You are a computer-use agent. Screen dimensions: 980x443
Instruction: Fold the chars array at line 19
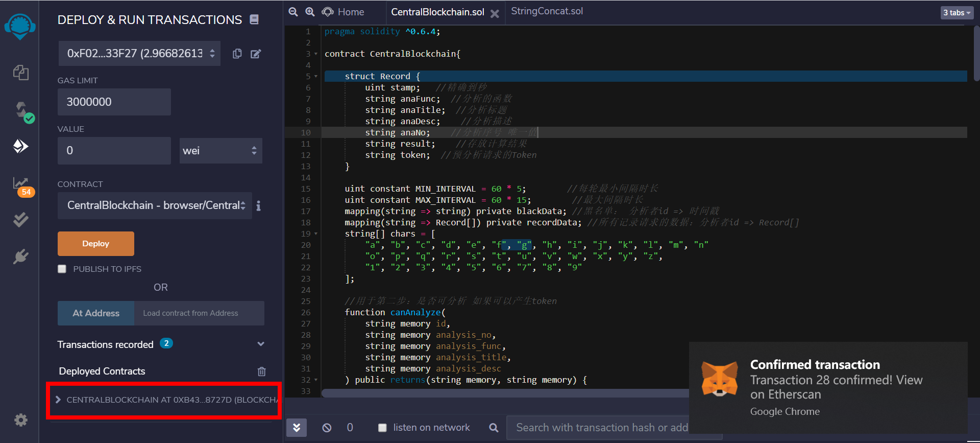point(316,234)
